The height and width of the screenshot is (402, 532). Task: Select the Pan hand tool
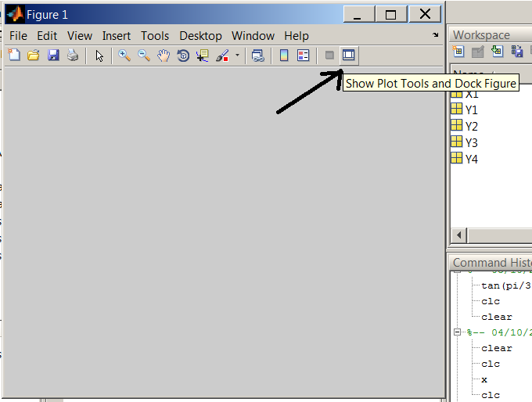[164, 56]
